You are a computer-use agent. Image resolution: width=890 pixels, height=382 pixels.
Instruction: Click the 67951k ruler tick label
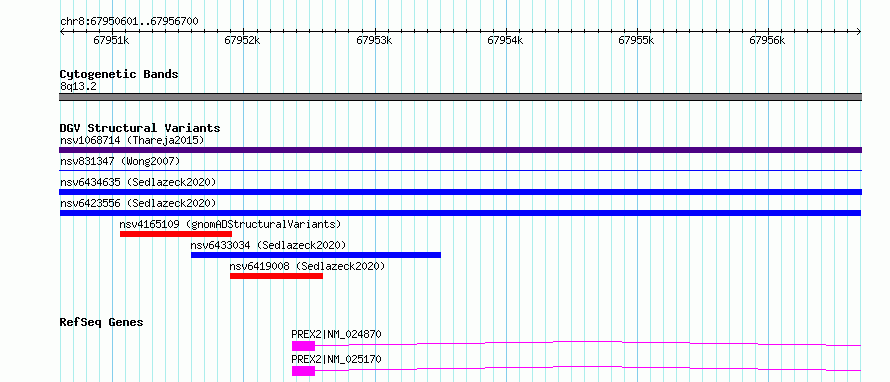click(x=111, y=40)
